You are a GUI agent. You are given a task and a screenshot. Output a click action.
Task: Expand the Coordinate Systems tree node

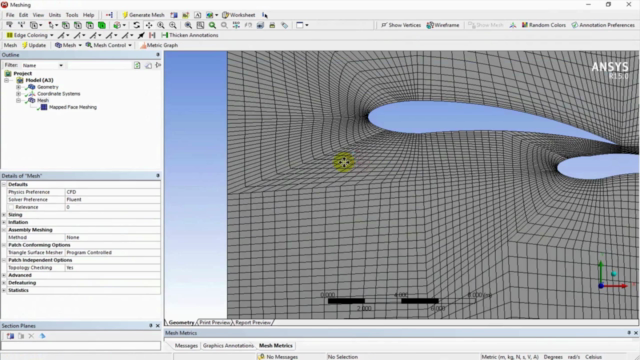[18, 94]
